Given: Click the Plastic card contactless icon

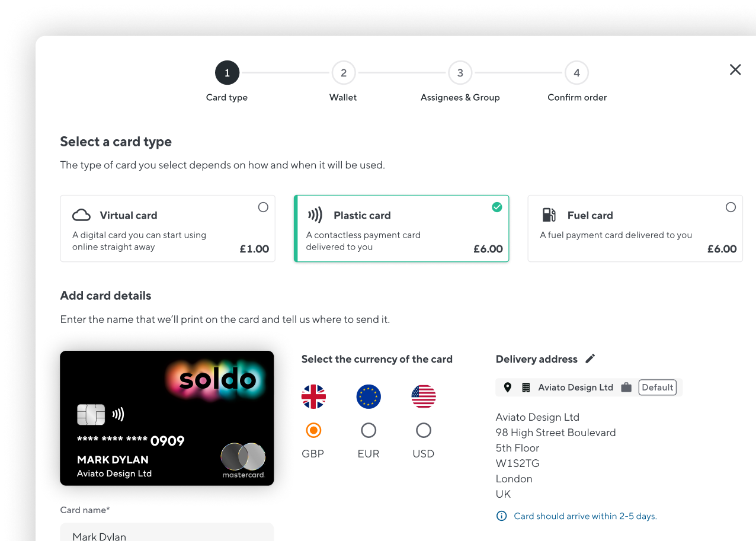Looking at the screenshot, I should pos(316,215).
